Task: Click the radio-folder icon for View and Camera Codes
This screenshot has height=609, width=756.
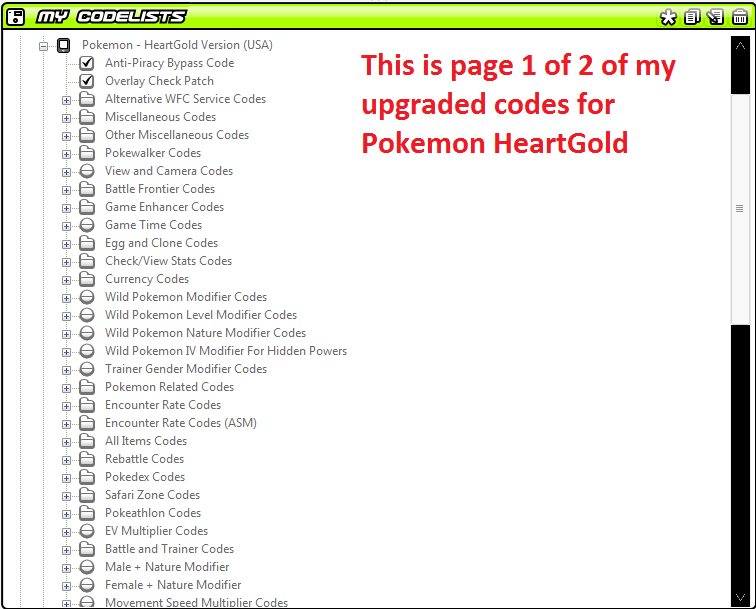Action: 87,171
